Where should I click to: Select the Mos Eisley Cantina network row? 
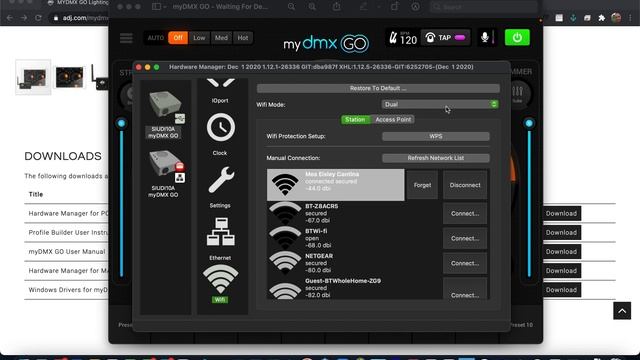click(x=336, y=185)
